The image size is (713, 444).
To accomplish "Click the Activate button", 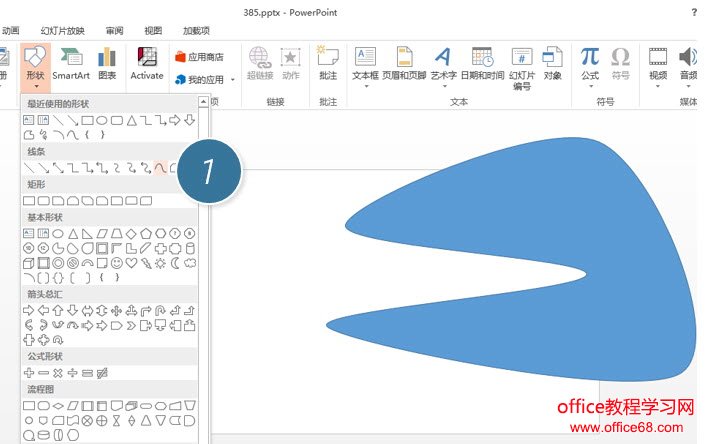I will tap(146, 64).
